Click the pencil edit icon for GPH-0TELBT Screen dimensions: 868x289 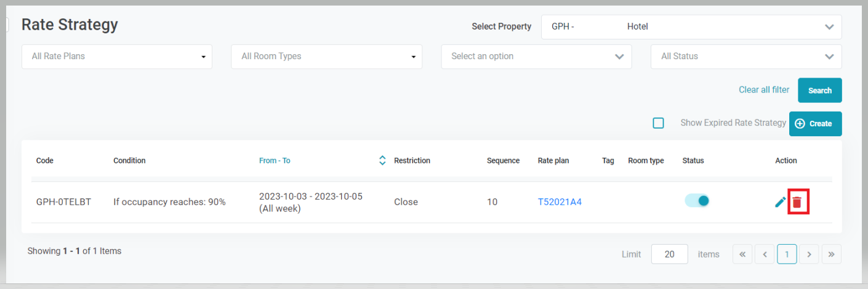click(x=780, y=201)
